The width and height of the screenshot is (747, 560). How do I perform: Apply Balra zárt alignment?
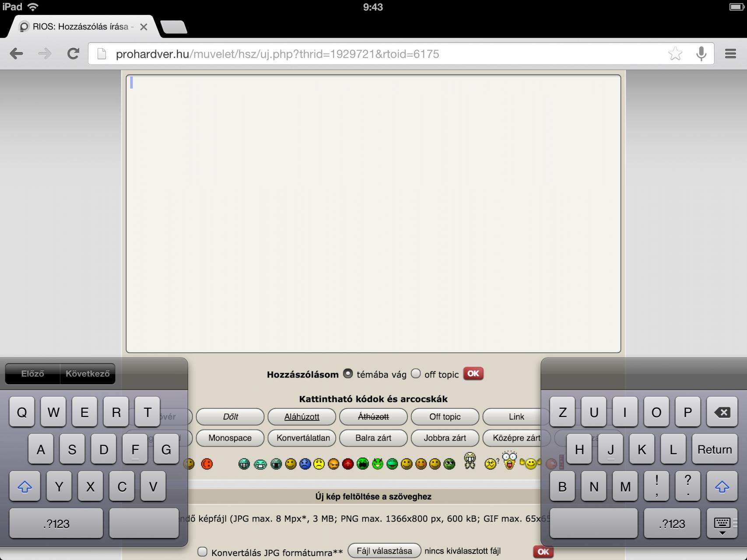[x=373, y=438]
